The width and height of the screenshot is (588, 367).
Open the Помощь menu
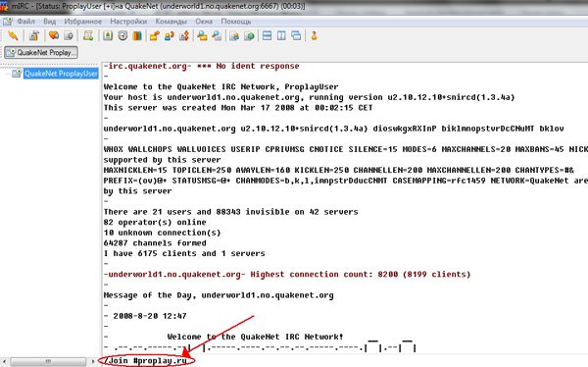pyautogui.click(x=236, y=22)
